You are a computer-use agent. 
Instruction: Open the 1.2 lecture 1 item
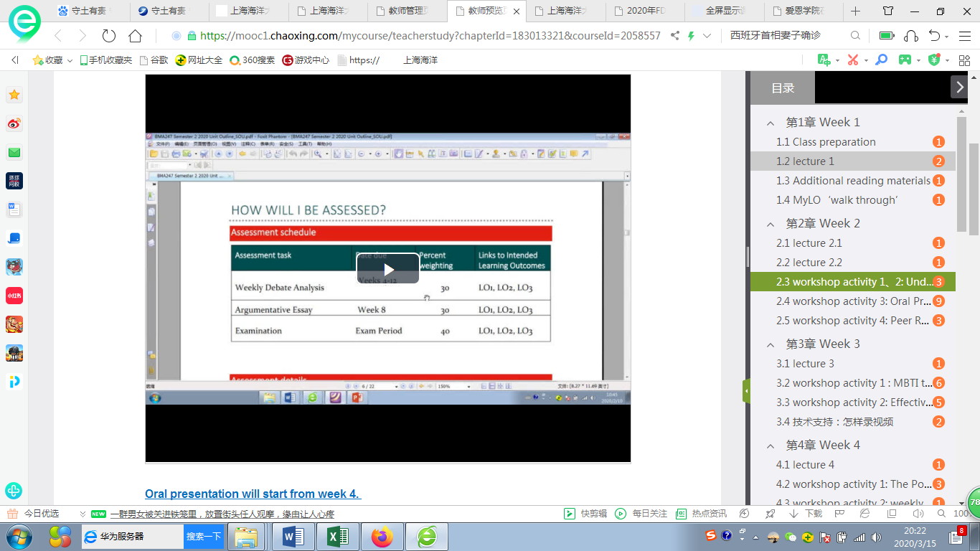[805, 161]
